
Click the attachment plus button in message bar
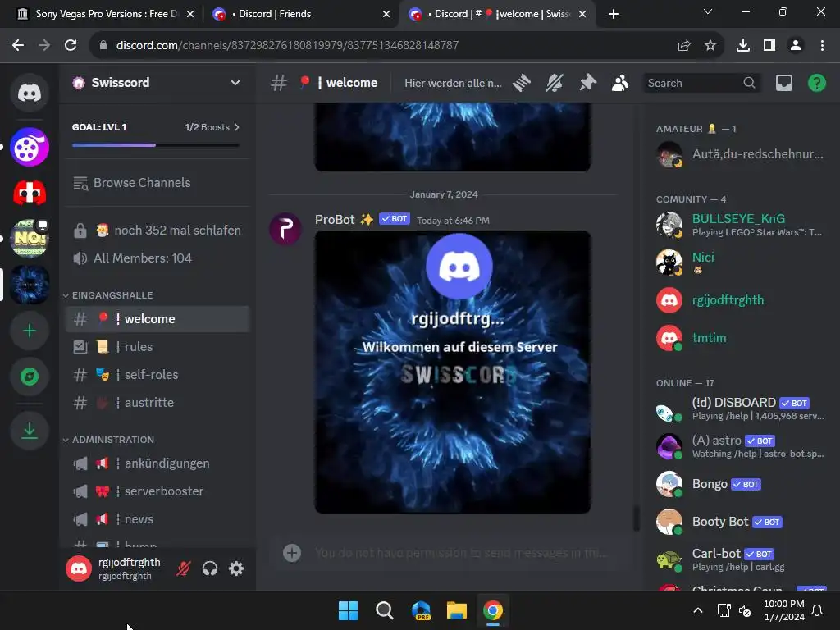(x=292, y=553)
